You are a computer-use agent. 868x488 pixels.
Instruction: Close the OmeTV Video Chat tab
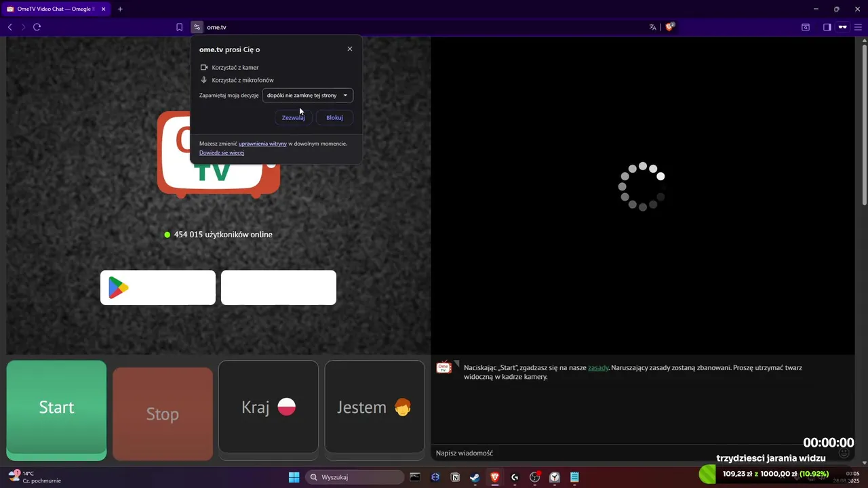104,9
